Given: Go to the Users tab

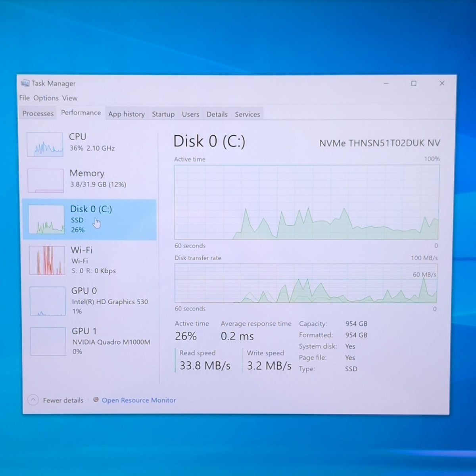Looking at the screenshot, I should click(x=190, y=114).
